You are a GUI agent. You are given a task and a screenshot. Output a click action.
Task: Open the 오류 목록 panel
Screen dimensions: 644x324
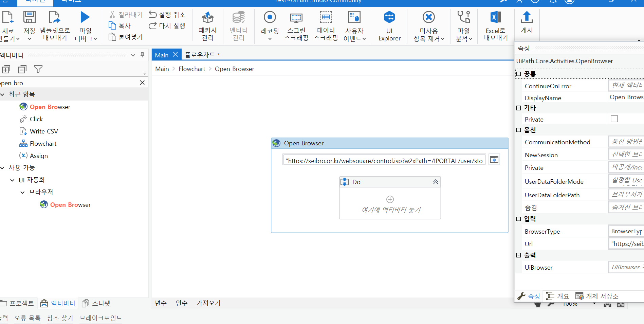(x=27, y=318)
